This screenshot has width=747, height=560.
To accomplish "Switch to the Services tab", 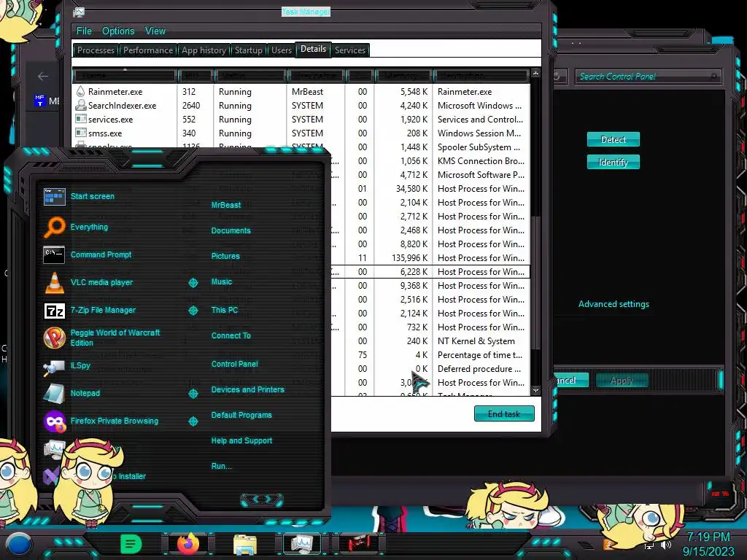I will tap(349, 50).
